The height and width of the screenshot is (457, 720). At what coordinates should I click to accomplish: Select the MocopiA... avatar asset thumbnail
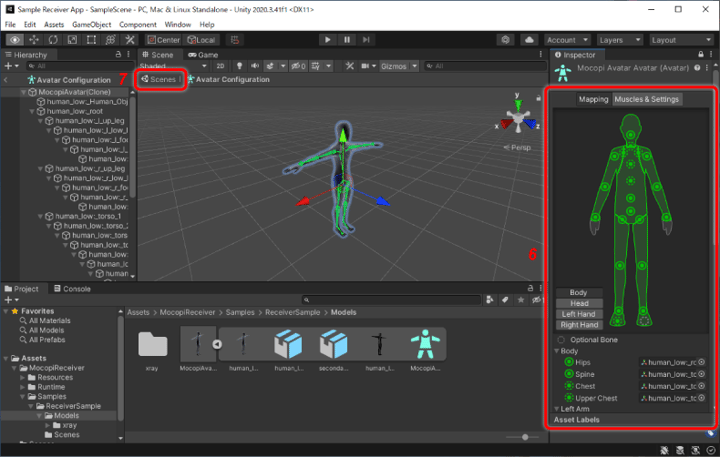tap(425, 344)
